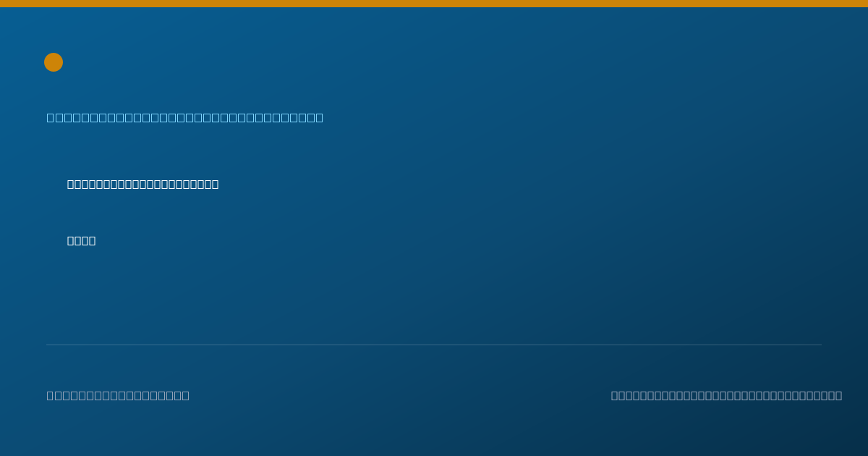Open the gray footer text on left
Viewport: 868px width, 456px height.
tap(118, 395)
